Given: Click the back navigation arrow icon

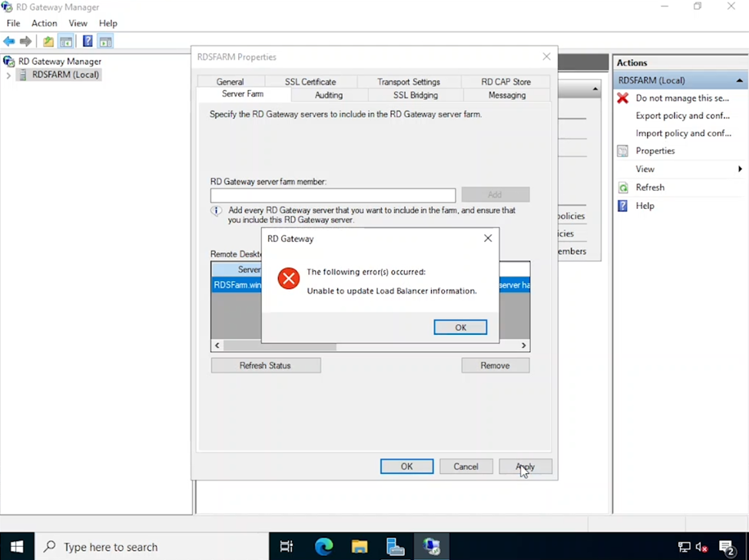Looking at the screenshot, I should pyautogui.click(x=8, y=41).
